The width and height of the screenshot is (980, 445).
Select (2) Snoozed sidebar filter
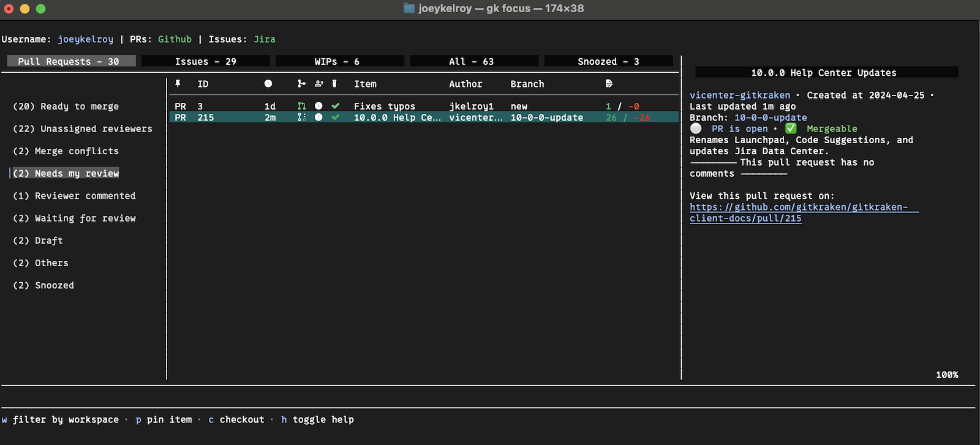43,285
